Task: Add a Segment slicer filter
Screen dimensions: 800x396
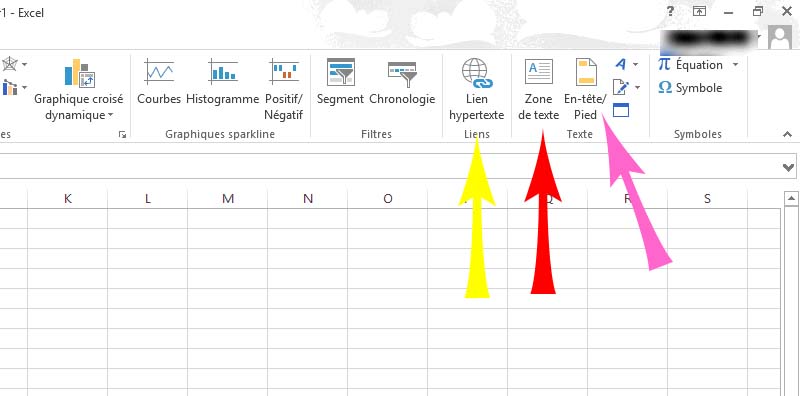Action: 340,82
